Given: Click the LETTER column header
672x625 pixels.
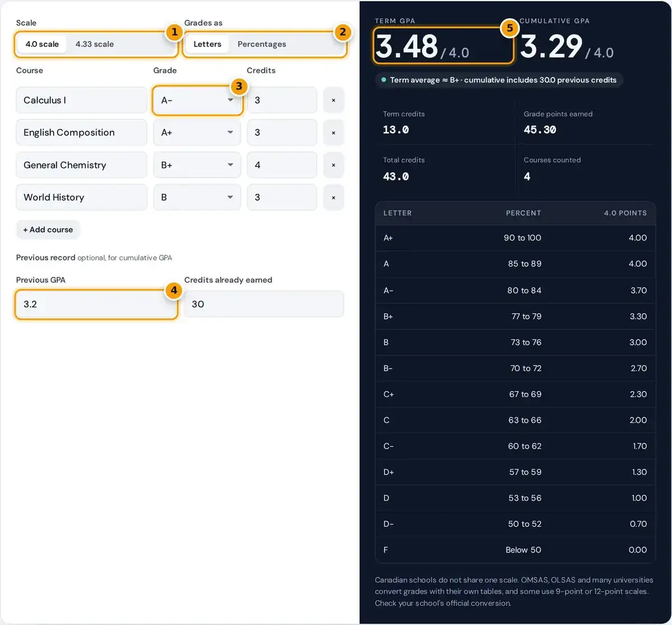Looking at the screenshot, I should click(x=398, y=213).
